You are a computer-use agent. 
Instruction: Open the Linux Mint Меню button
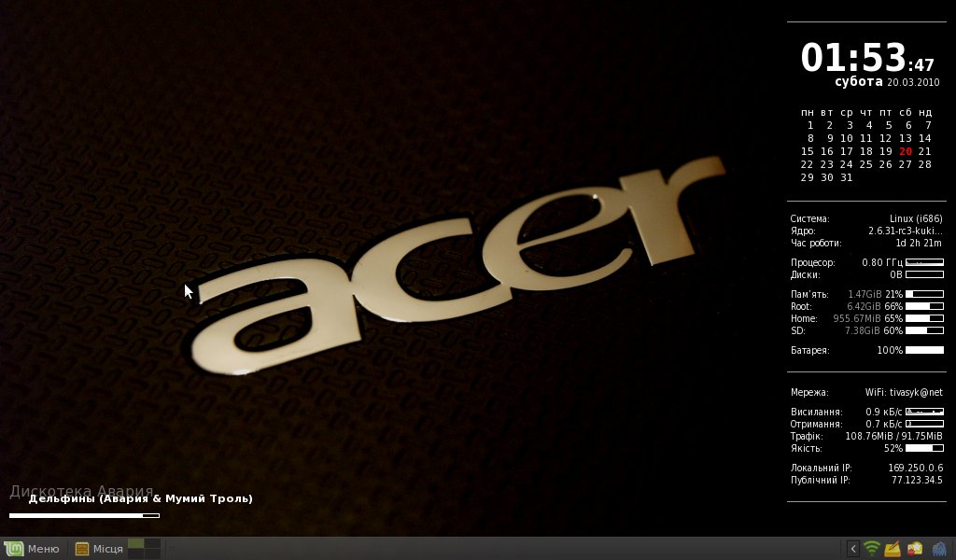tap(32, 549)
